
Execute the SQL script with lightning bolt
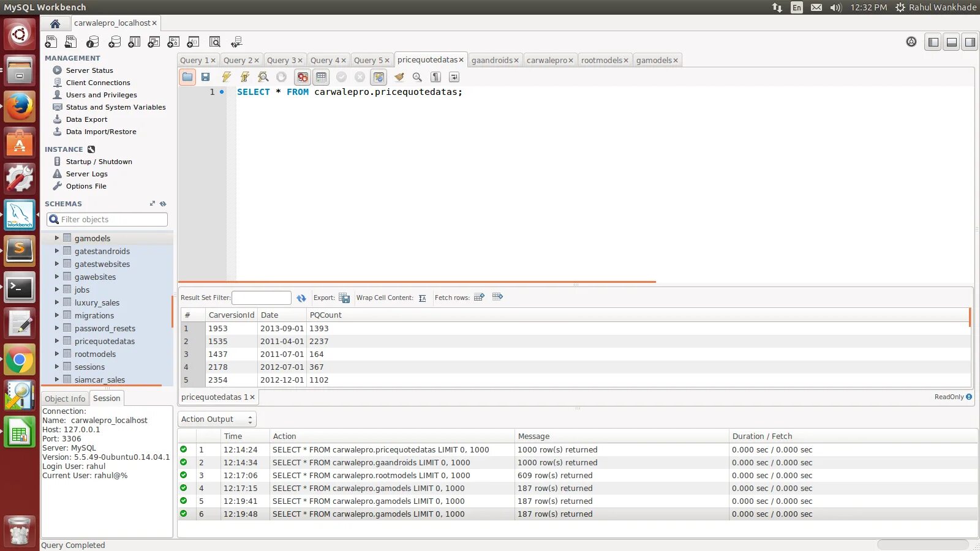[227, 77]
